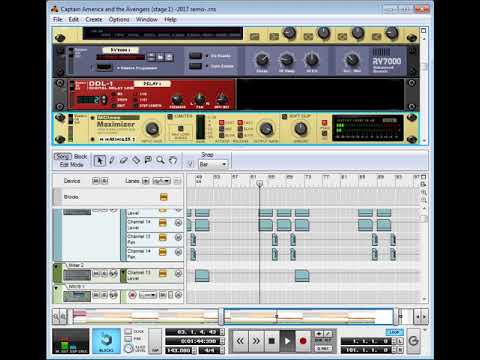
Task: Select the Hand tool
Action: pos(173,160)
